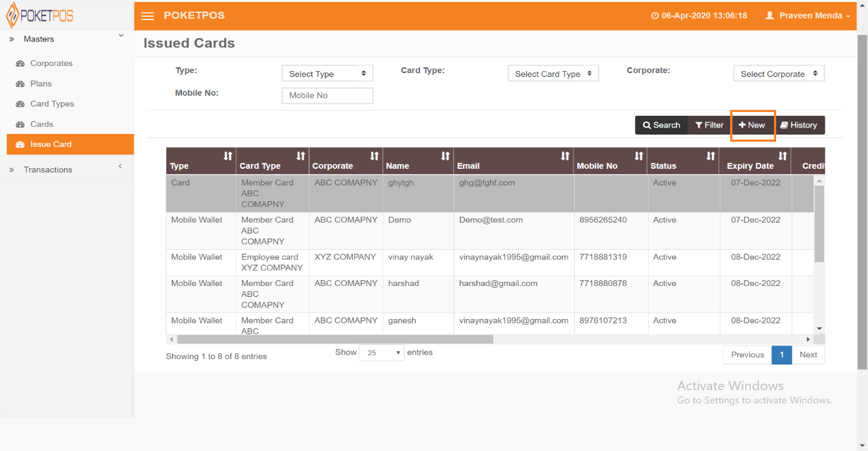Open the Praveen Menda user dropdown
This screenshot has height=451, width=868.
[808, 16]
